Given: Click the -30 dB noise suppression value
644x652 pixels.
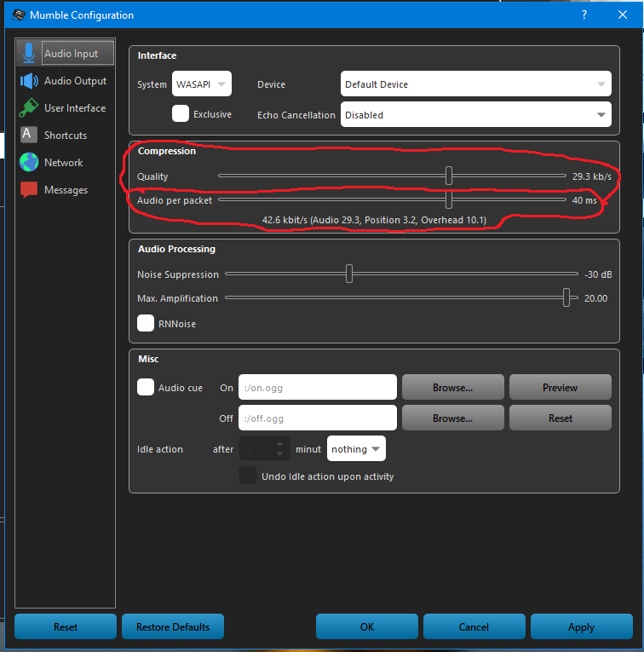Looking at the screenshot, I should (598, 274).
